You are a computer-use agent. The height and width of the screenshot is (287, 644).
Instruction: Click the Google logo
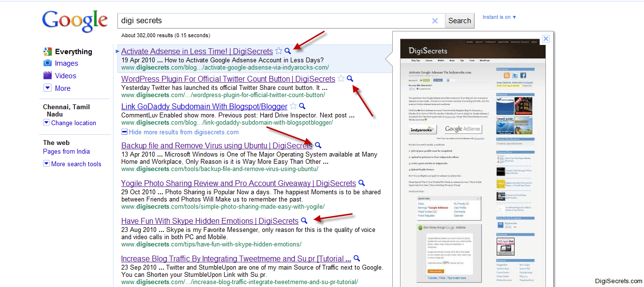[x=75, y=22]
